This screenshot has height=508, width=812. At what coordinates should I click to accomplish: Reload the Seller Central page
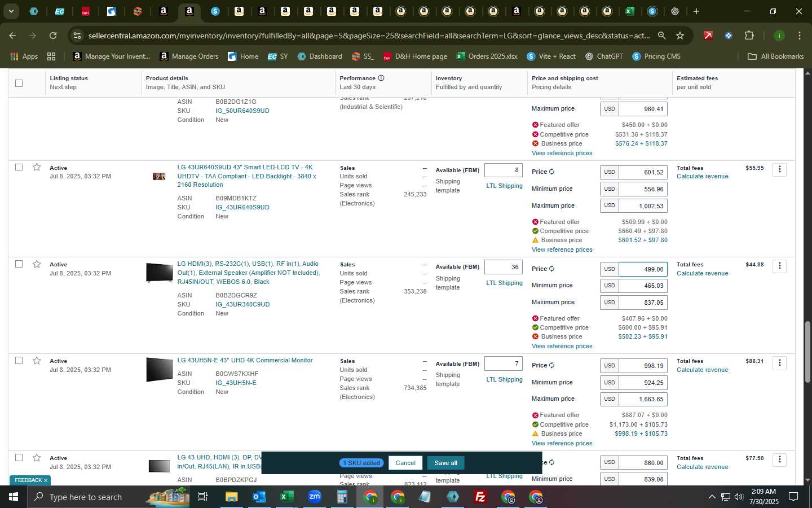(x=53, y=36)
